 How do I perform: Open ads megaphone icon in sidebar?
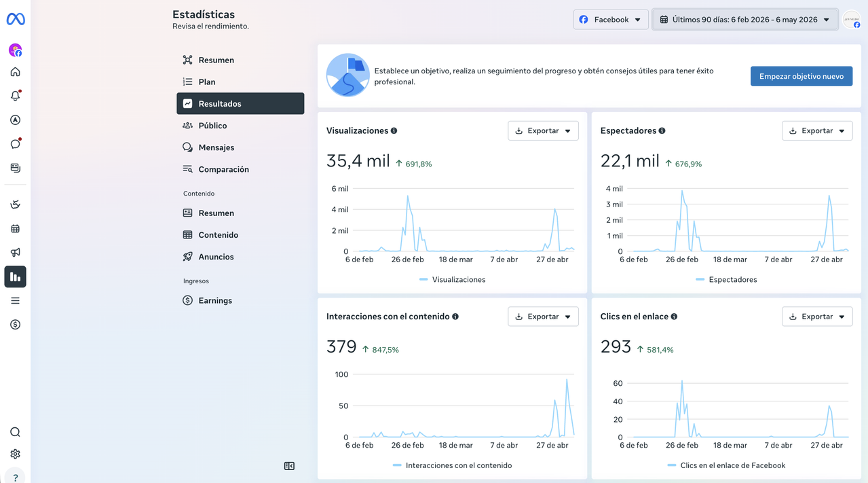click(x=15, y=253)
